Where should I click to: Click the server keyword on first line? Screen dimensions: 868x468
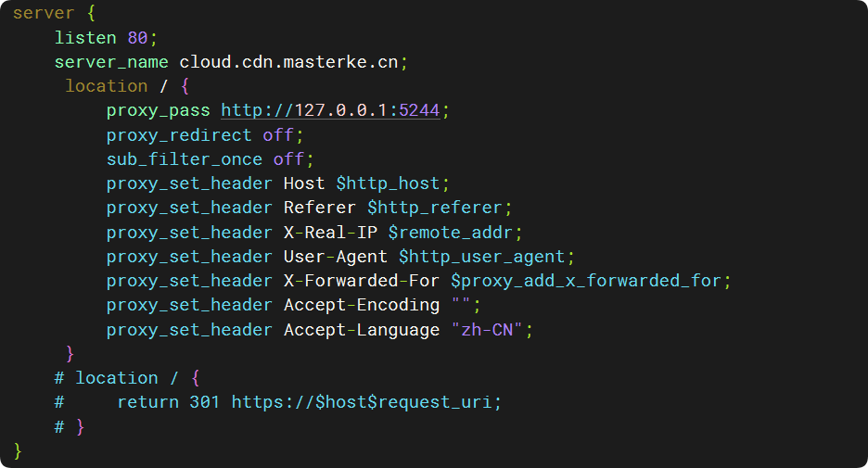(x=44, y=13)
